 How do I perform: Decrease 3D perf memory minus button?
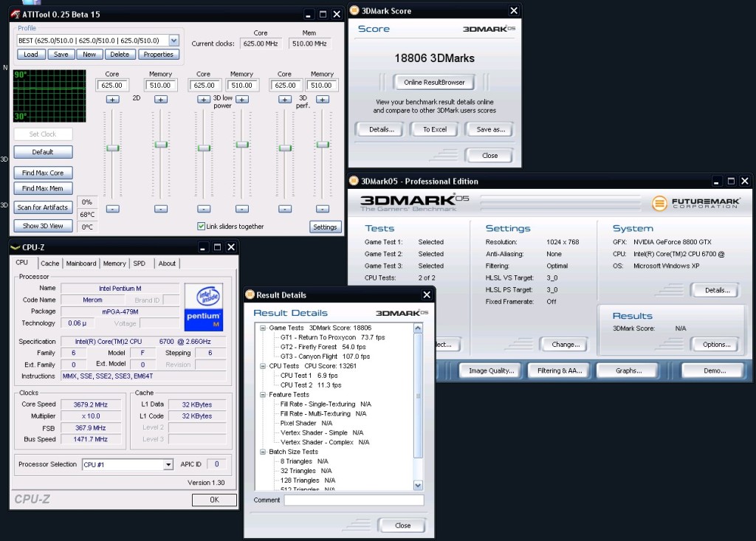tap(323, 209)
